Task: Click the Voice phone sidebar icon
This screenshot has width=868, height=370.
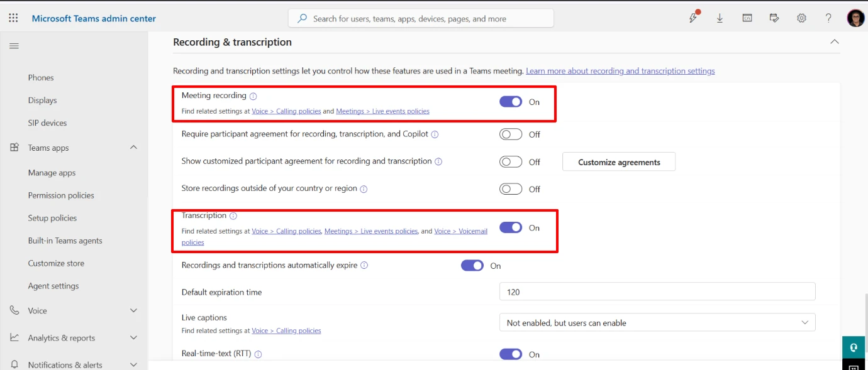Action: tap(14, 310)
